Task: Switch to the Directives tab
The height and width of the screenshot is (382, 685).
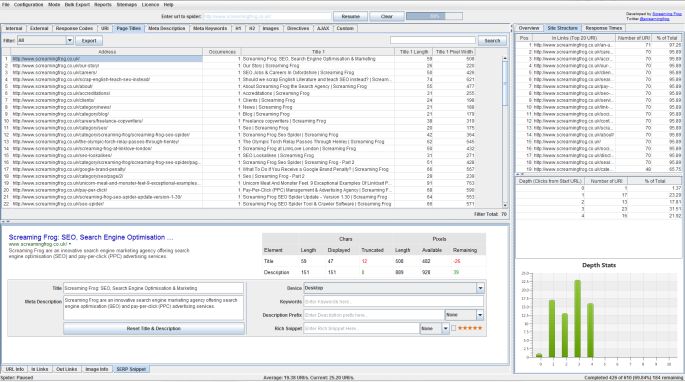Action: [298, 28]
